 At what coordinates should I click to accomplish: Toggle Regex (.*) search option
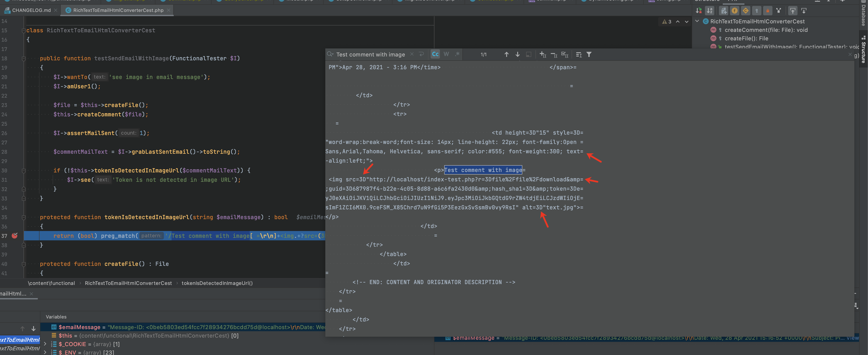click(457, 54)
